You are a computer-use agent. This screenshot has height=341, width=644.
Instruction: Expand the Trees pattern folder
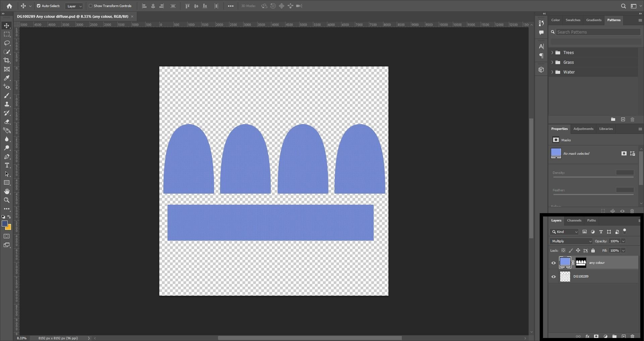pyautogui.click(x=552, y=53)
